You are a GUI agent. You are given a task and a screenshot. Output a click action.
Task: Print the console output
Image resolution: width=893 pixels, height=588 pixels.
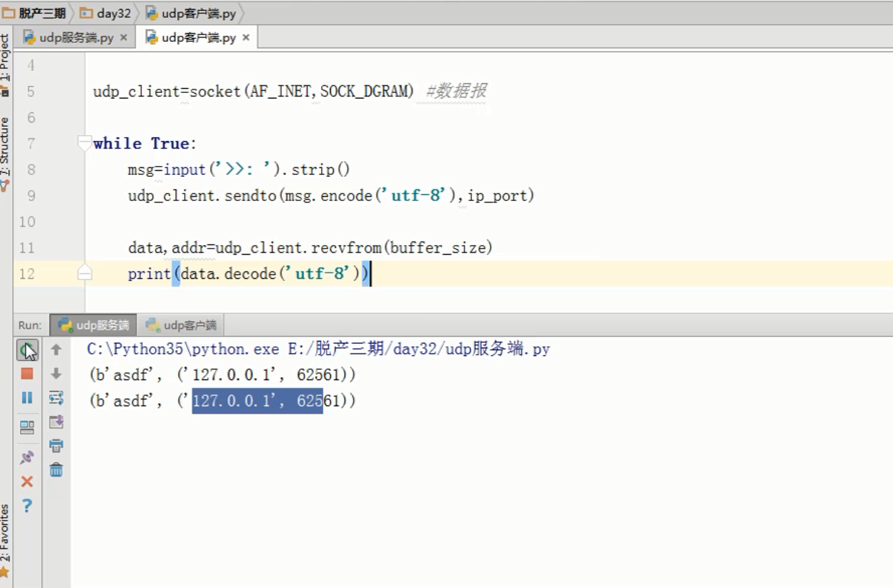coord(57,445)
